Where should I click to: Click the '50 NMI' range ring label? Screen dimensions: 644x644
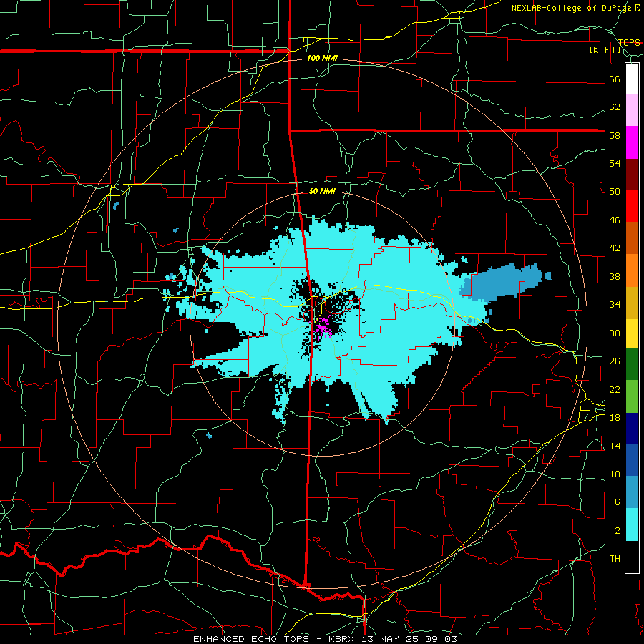[x=322, y=191]
